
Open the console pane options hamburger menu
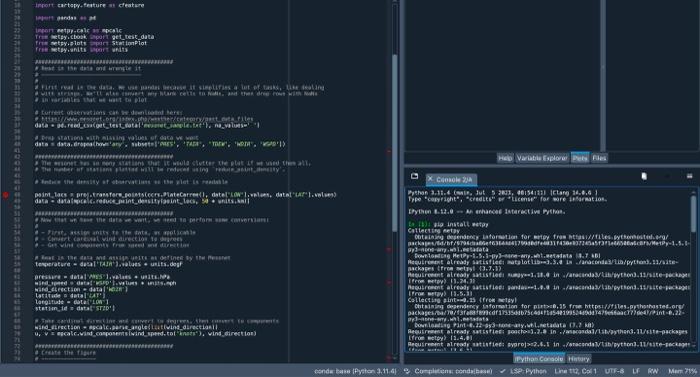tap(689, 176)
